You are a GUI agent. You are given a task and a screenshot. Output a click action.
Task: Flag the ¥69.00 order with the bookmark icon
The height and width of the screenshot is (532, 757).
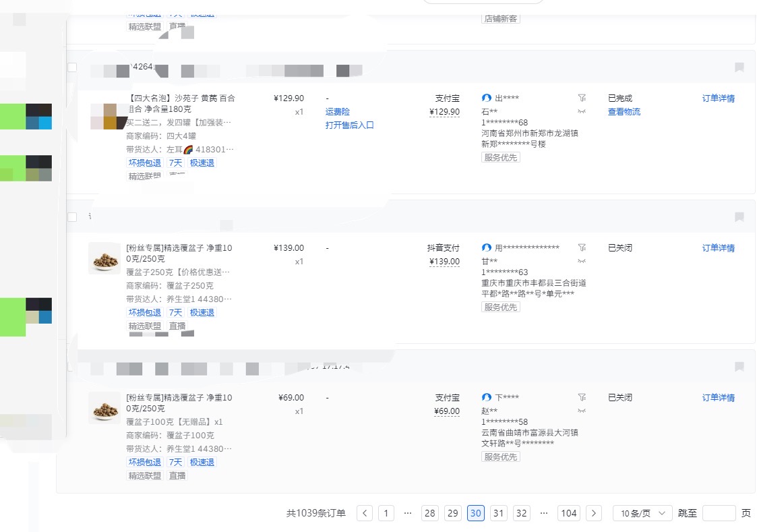tap(739, 367)
